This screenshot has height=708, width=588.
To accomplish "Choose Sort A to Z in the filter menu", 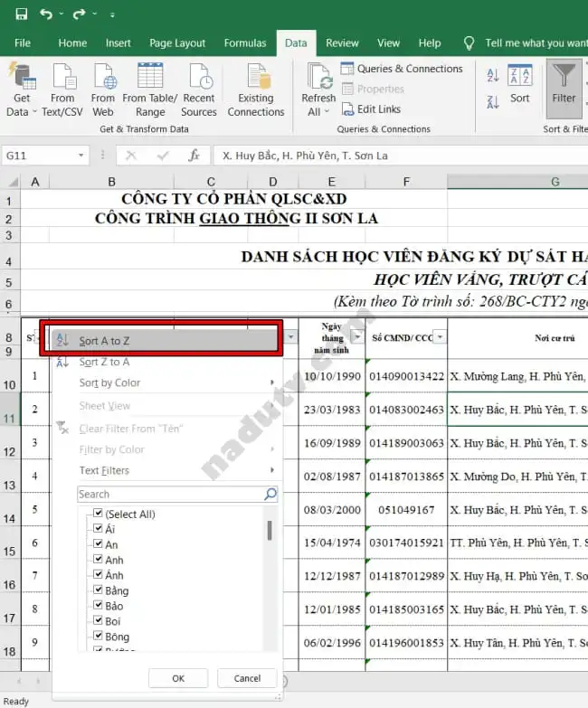I will (165, 341).
